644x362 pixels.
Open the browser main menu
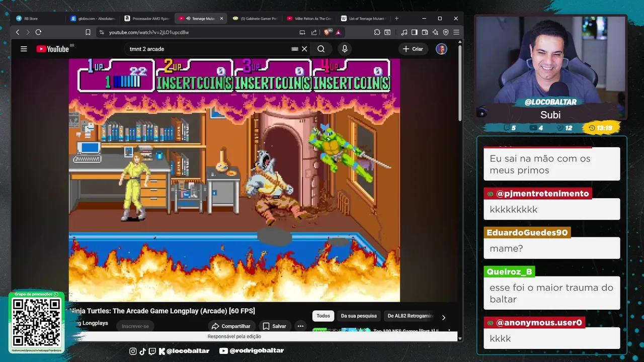456,32
